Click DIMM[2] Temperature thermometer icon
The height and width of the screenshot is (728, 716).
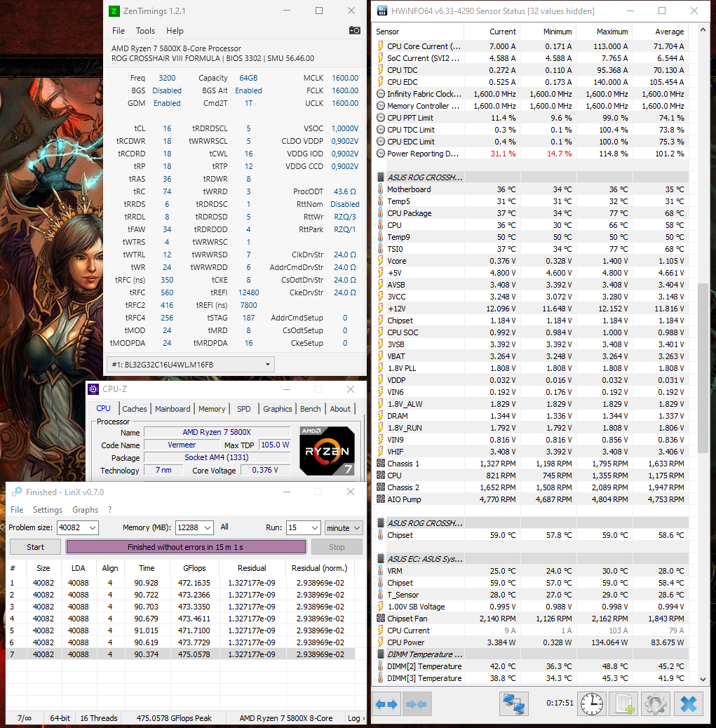tap(381, 666)
